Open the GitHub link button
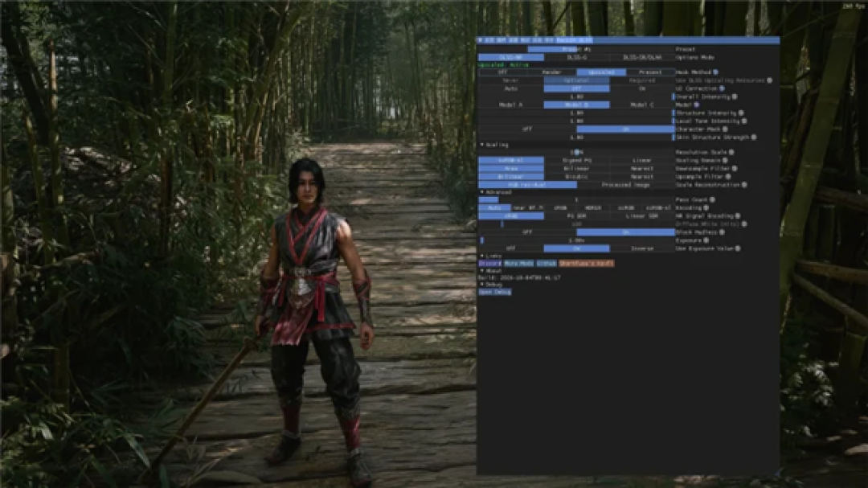Viewport: 868px width, 488px height. coord(547,264)
